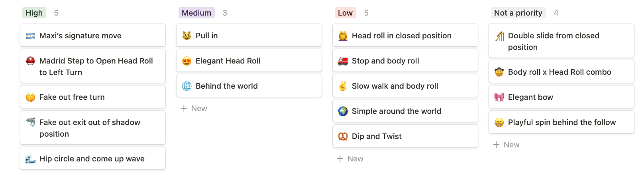Click the wave icon beside Hip circle card

pos(30,159)
